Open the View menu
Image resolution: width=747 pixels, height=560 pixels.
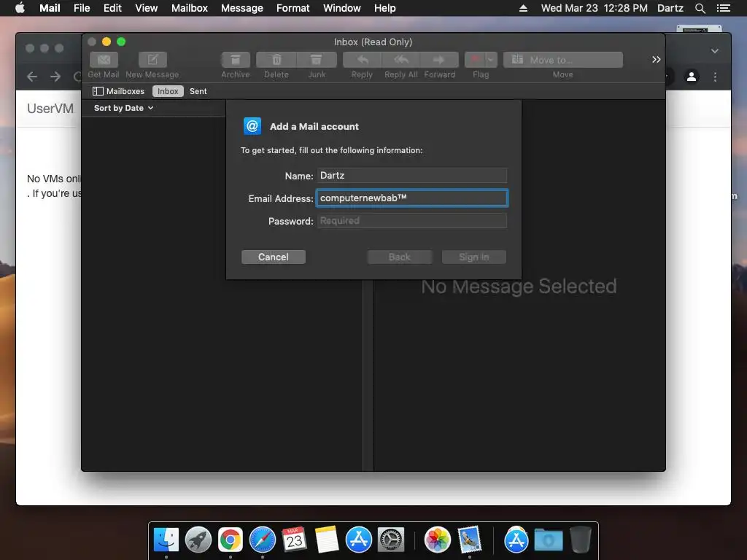tap(146, 8)
